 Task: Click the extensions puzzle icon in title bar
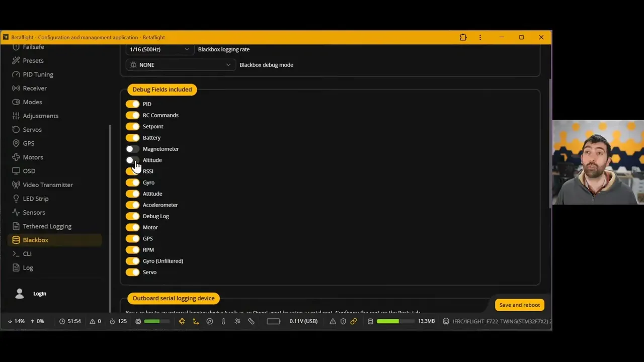(463, 37)
